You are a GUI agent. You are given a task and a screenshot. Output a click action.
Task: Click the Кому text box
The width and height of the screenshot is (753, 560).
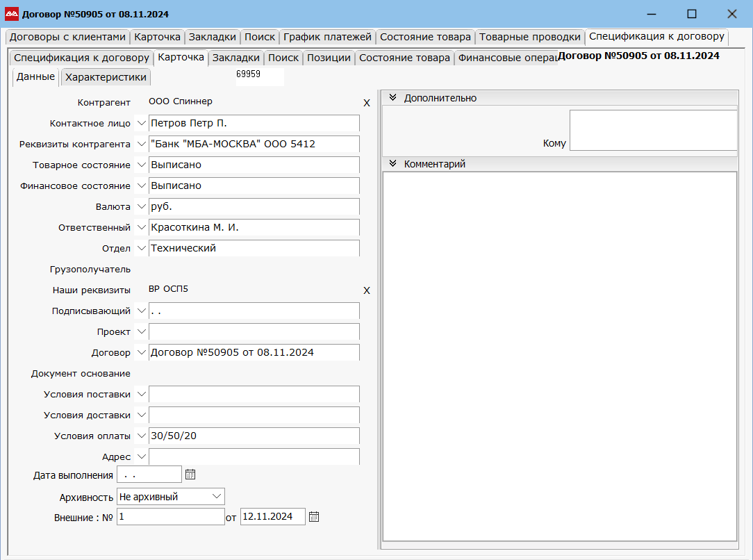(653, 130)
